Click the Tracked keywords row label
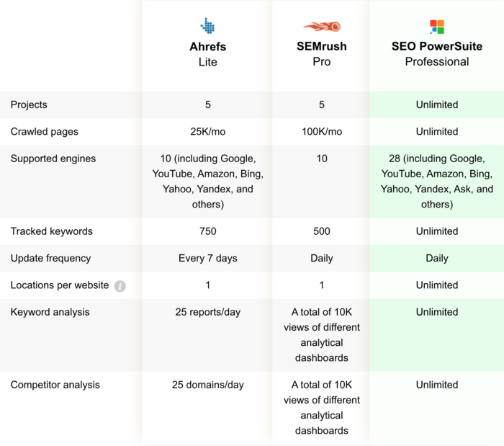504x446 pixels. (51, 231)
